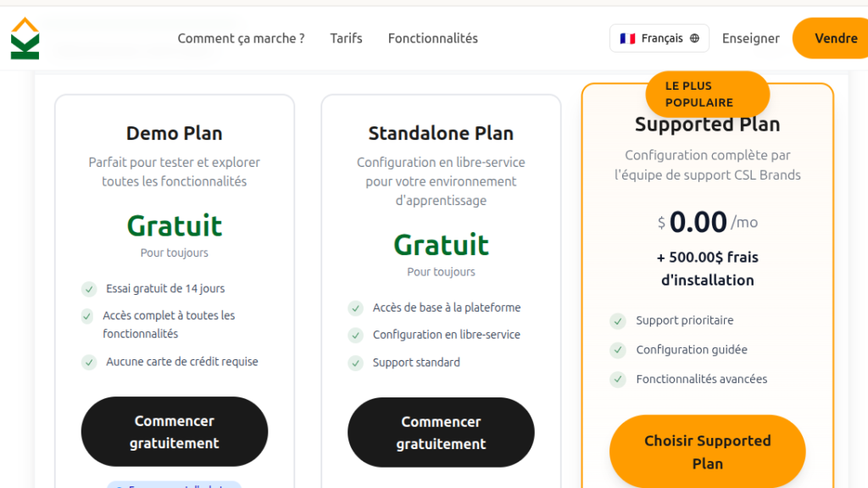Click the Enseigner link in header

point(750,38)
